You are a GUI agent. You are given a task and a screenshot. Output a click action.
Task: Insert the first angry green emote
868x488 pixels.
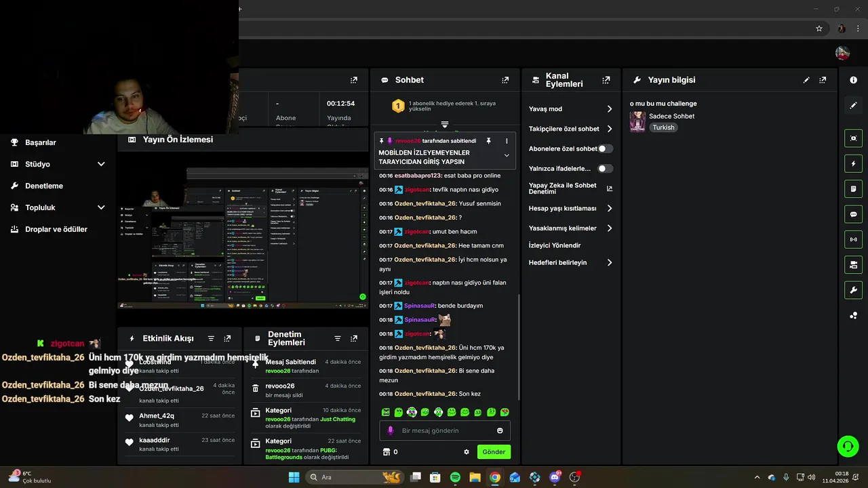click(x=386, y=412)
